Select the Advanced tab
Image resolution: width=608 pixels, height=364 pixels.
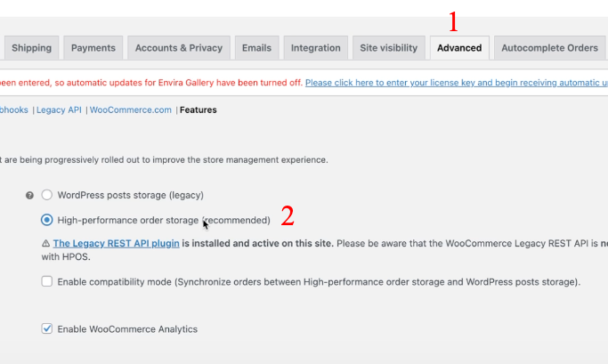[459, 48]
